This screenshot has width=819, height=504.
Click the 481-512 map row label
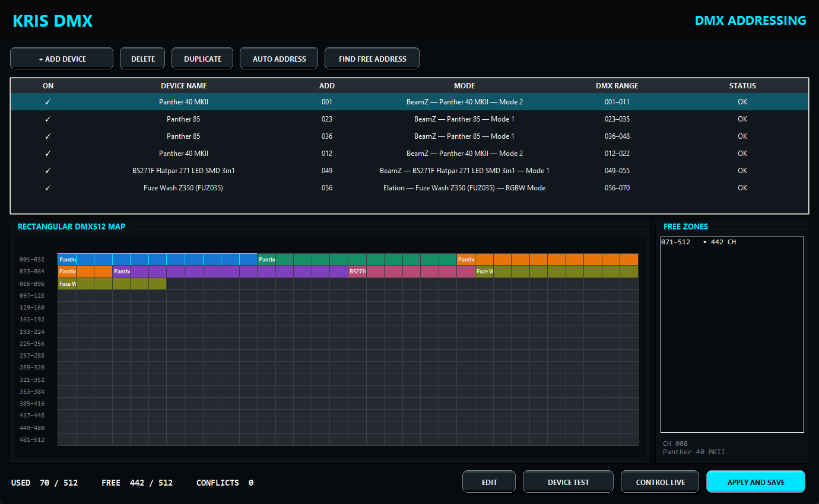[x=32, y=439]
